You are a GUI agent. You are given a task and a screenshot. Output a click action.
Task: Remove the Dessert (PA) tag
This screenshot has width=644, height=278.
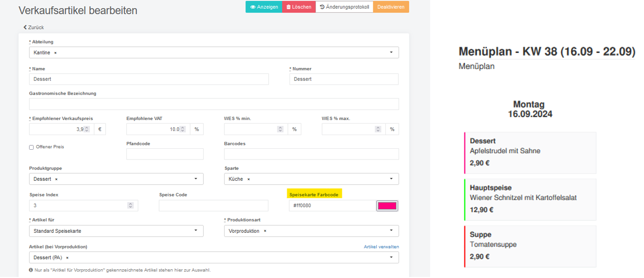coord(67,258)
